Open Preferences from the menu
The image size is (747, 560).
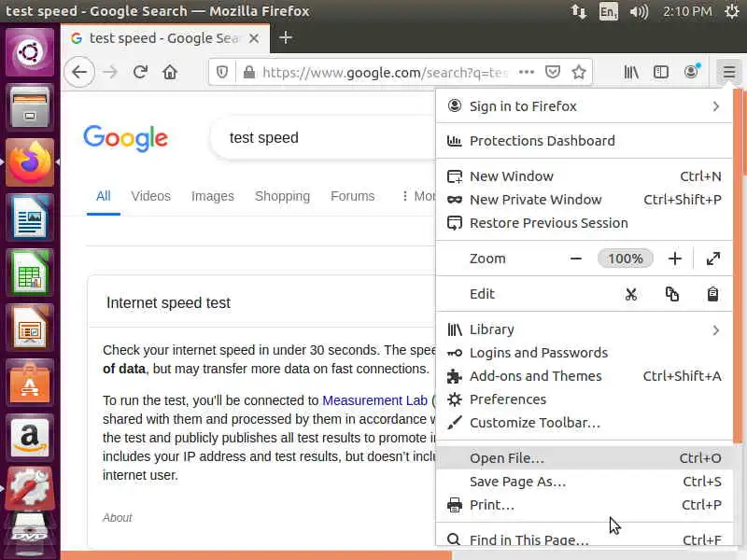coord(585,399)
